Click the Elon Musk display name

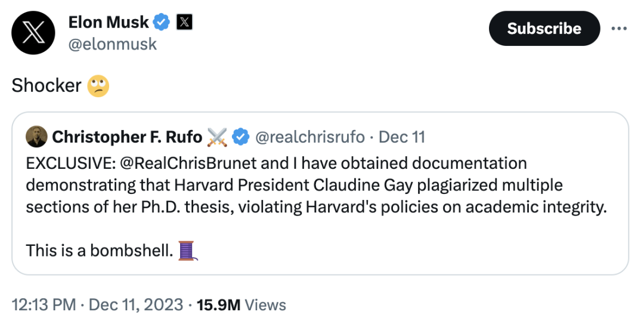(x=109, y=23)
